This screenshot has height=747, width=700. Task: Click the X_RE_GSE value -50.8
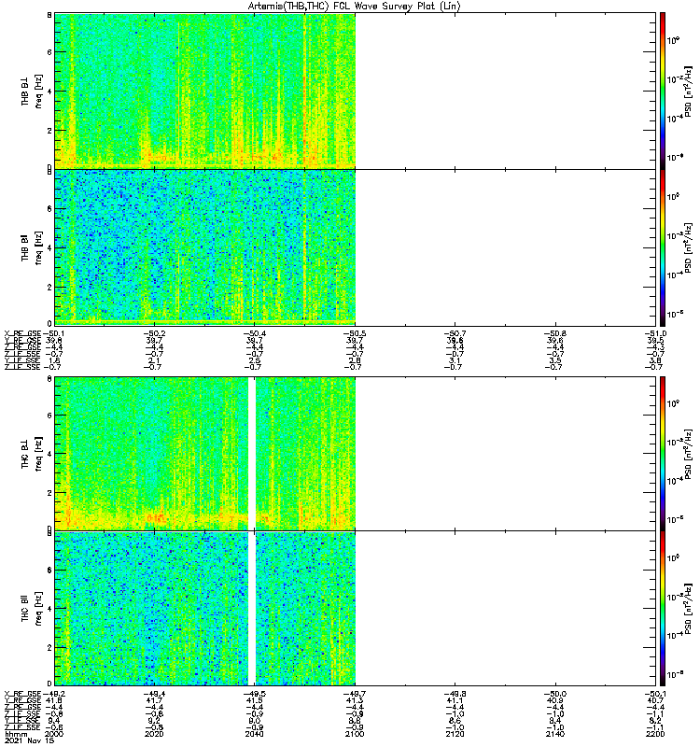tap(555, 333)
